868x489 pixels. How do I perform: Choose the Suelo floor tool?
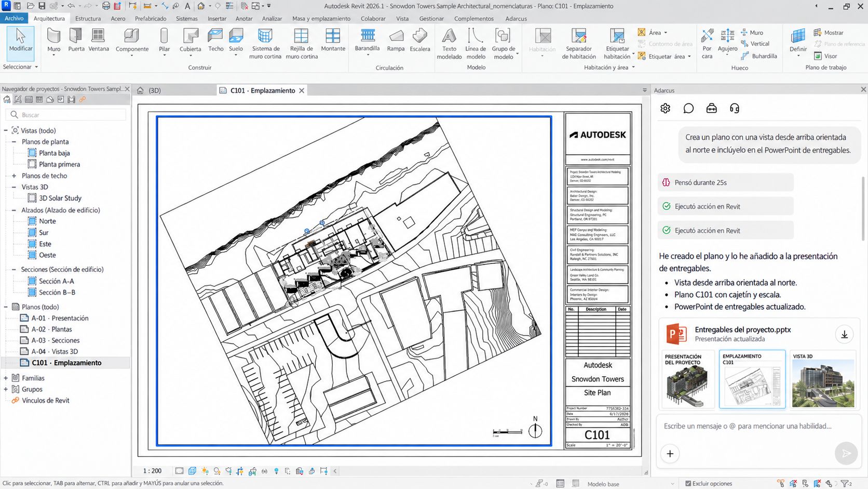(236, 41)
